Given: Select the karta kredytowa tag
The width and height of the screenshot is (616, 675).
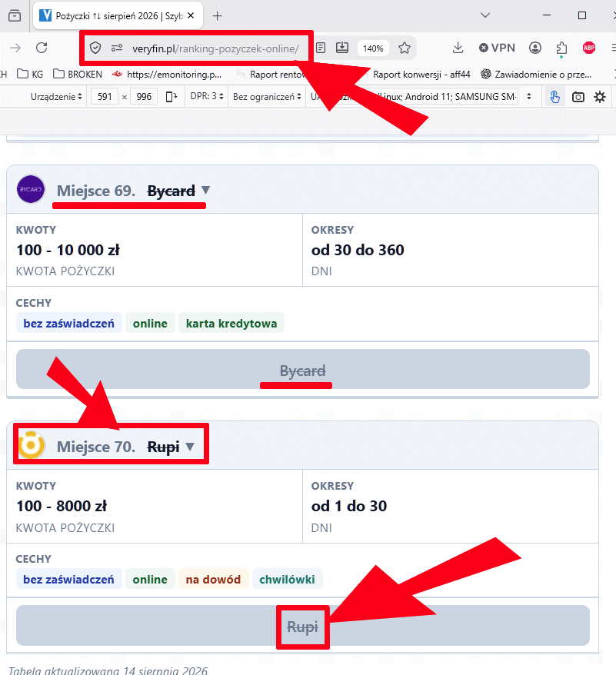Looking at the screenshot, I should (231, 324).
